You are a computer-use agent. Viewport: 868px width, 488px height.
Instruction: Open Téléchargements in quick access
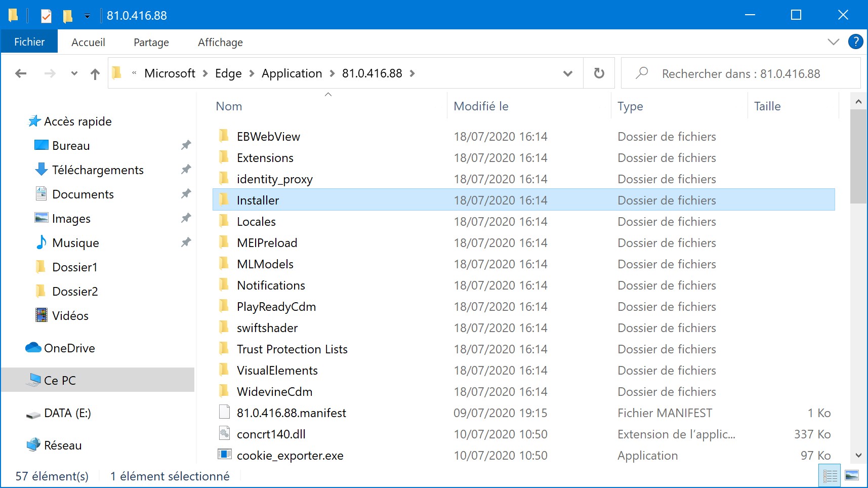point(89,170)
